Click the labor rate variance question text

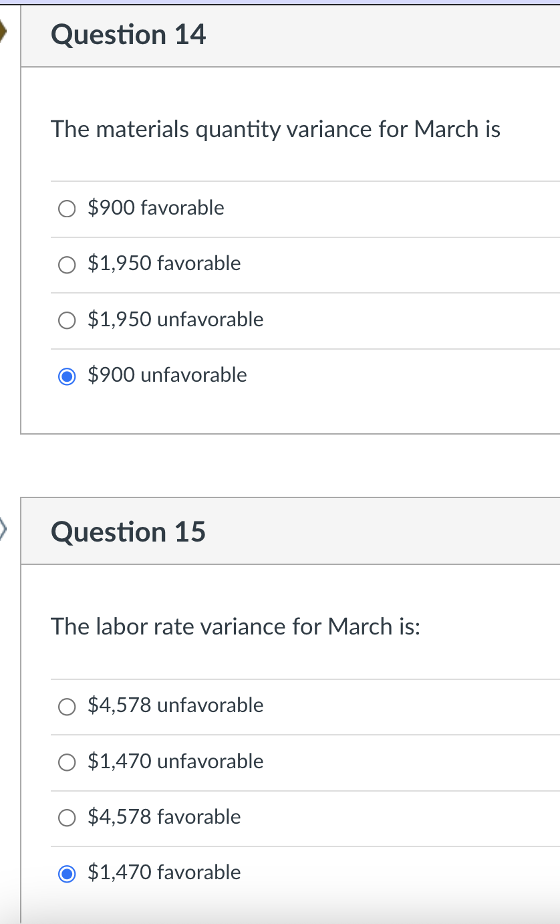[235, 626]
